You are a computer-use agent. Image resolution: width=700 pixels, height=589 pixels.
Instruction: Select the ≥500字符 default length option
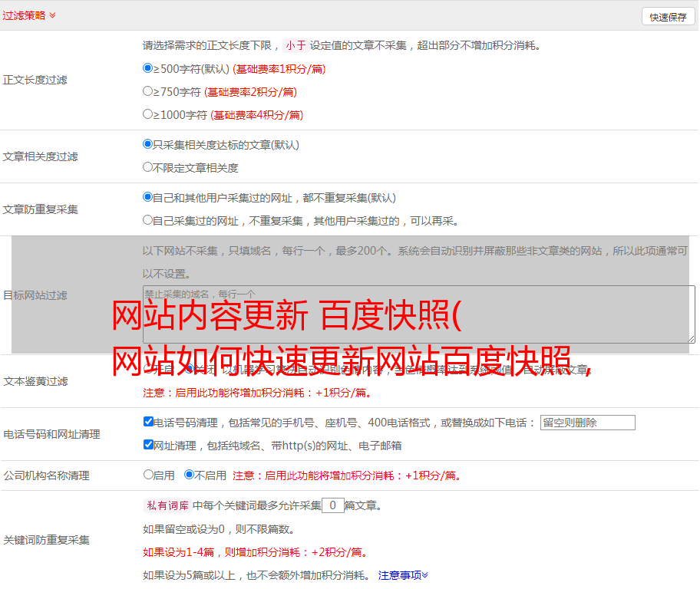pyautogui.click(x=148, y=68)
